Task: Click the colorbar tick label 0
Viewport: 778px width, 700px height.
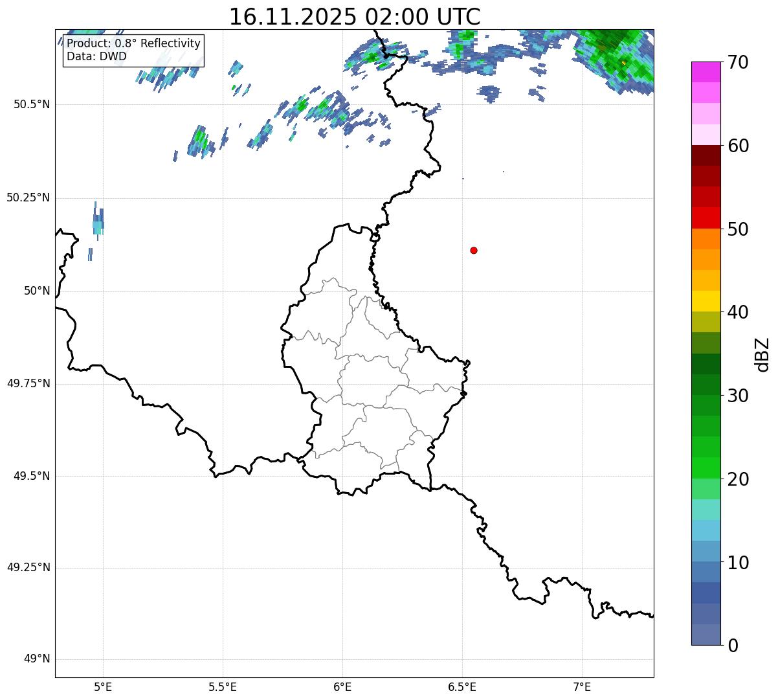Action: pyautogui.click(x=733, y=646)
